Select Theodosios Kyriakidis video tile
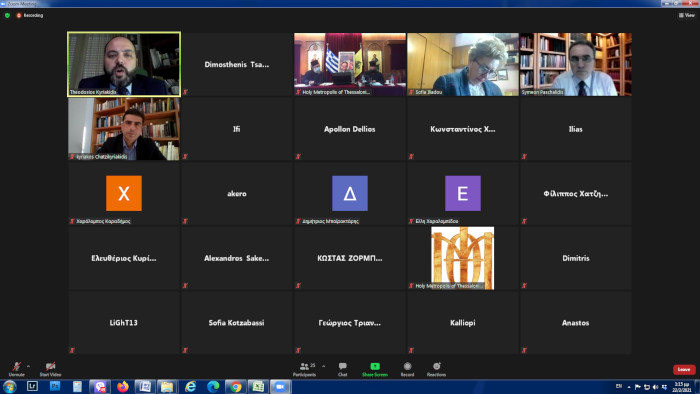Viewport: 700px width, 394px height. point(124,64)
